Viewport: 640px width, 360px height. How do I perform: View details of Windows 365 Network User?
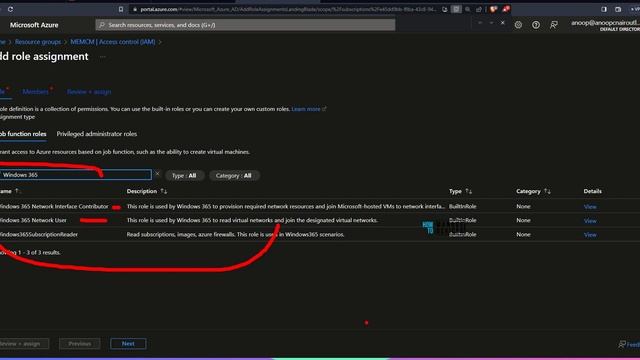click(590, 221)
